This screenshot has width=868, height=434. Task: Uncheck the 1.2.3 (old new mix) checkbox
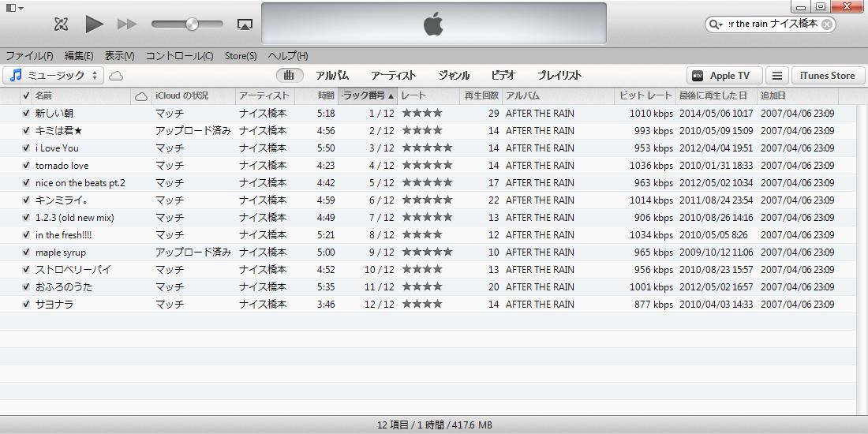pos(26,218)
